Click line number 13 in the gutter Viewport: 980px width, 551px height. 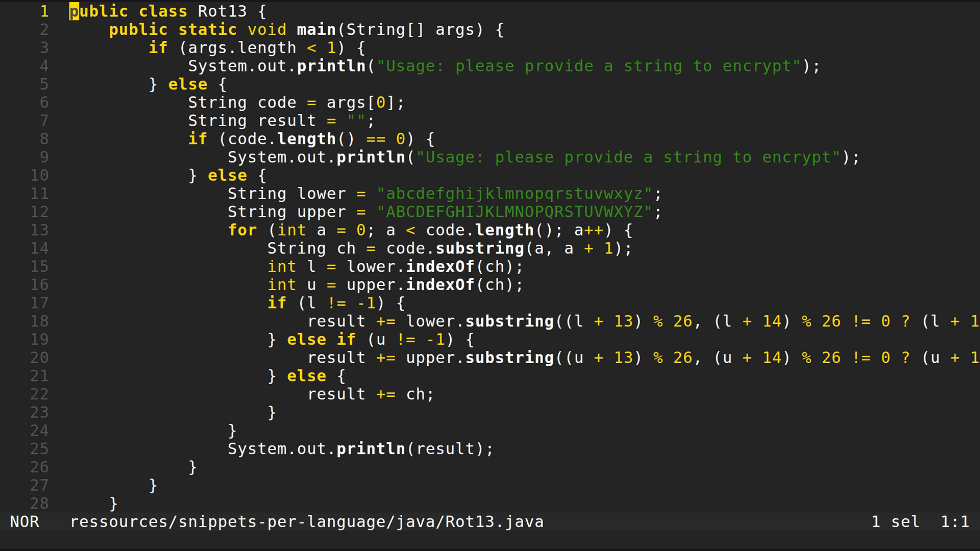(x=38, y=230)
